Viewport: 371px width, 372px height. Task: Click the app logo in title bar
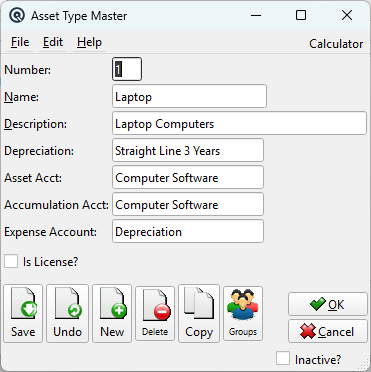pos(17,15)
